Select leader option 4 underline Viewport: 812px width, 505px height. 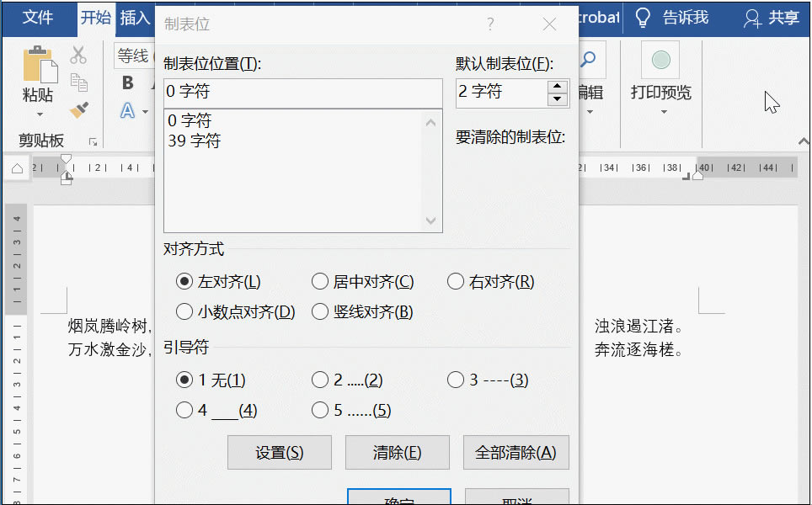tap(184, 411)
